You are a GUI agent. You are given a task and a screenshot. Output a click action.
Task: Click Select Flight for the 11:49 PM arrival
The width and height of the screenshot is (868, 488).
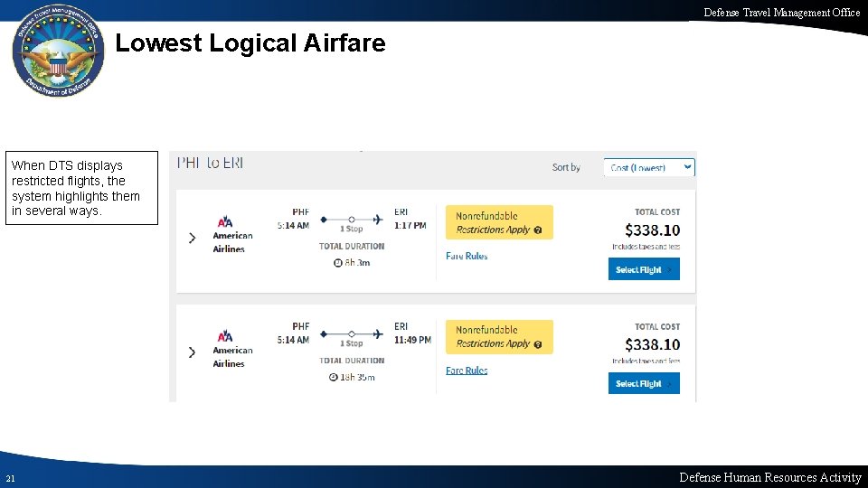point(643,383)
